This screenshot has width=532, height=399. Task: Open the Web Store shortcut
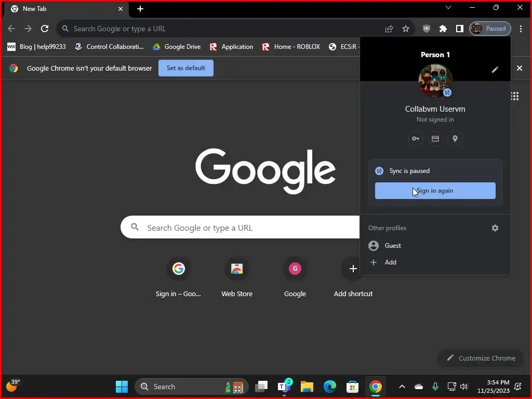tap(237, 277)
